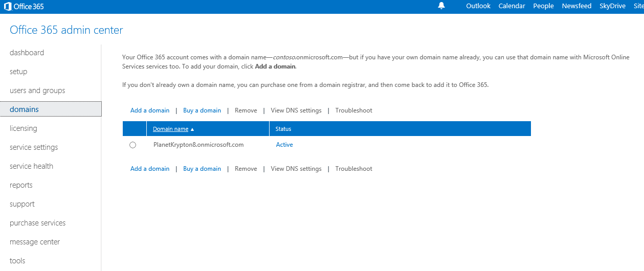This screenshot has height=271, width=644.
Task: Open the dashboard sidebar item
Action: click(27, 53)
